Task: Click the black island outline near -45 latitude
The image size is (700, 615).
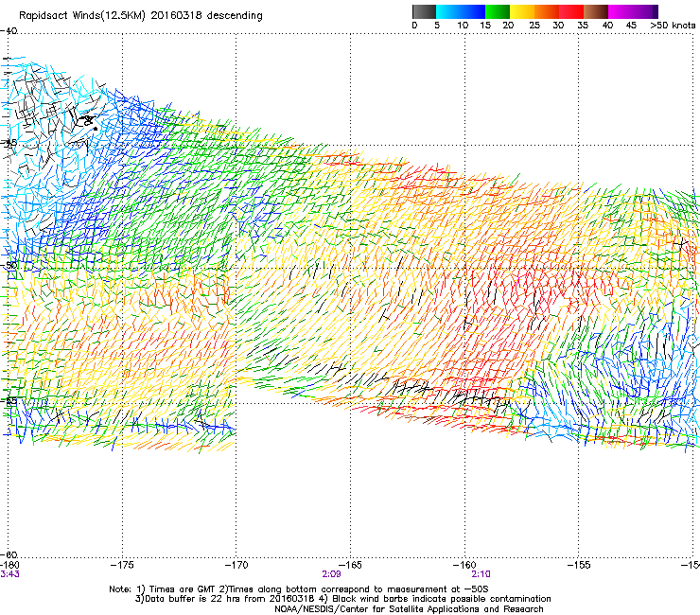Action: [x=89, y=120]
